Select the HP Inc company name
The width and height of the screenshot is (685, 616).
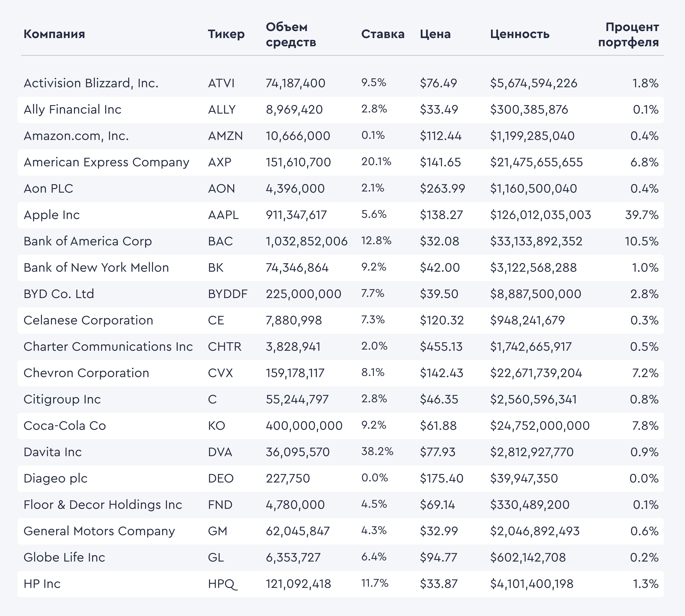(x=42, y=584)
